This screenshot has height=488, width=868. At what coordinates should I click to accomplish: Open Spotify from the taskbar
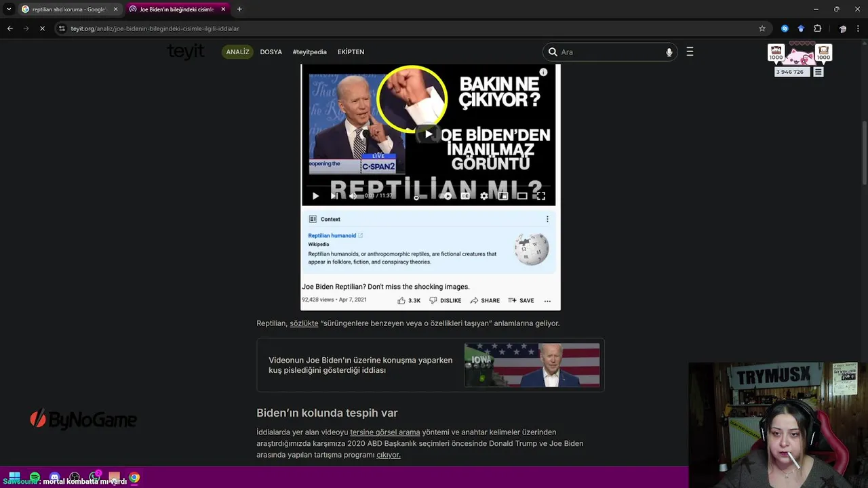[x=35, y=478]
